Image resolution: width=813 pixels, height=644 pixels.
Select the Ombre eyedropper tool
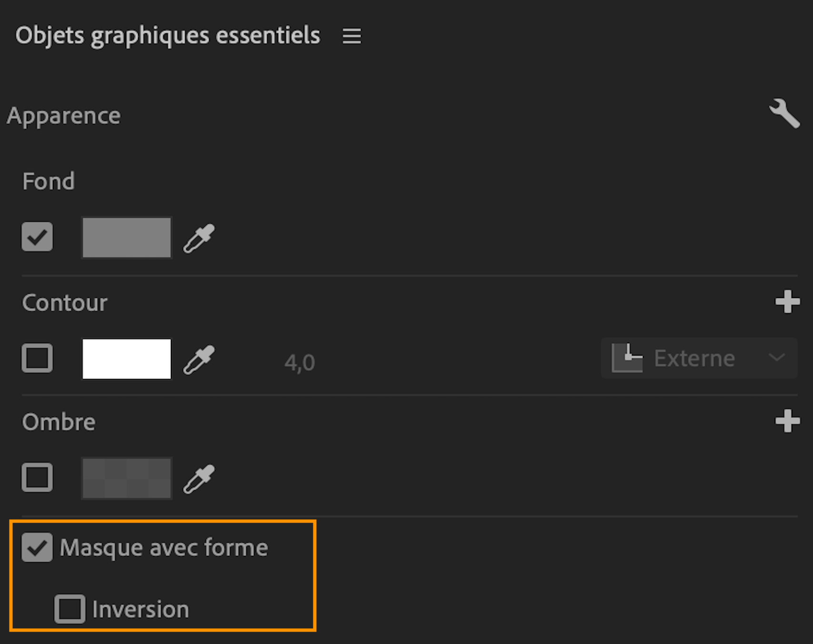[x=199, y=479]
